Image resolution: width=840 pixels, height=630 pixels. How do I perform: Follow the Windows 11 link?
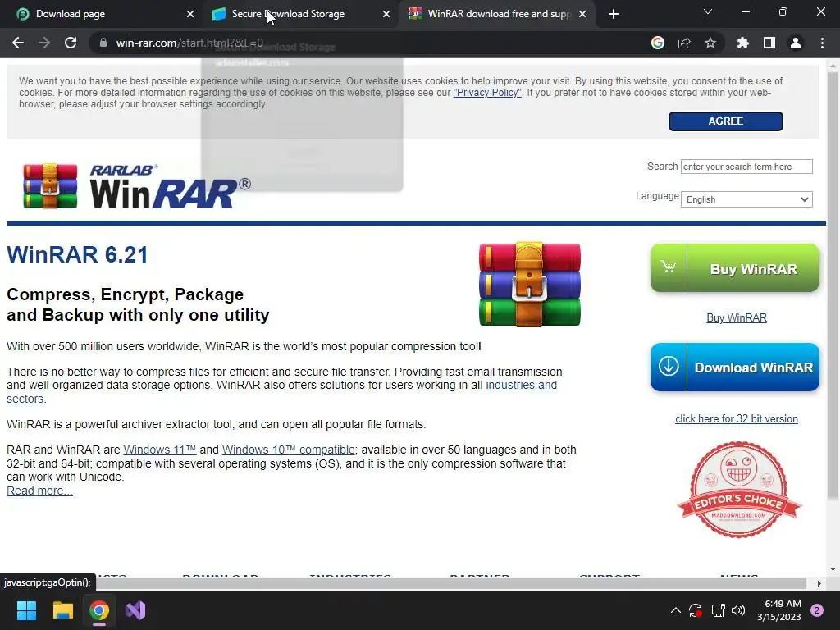160,450
